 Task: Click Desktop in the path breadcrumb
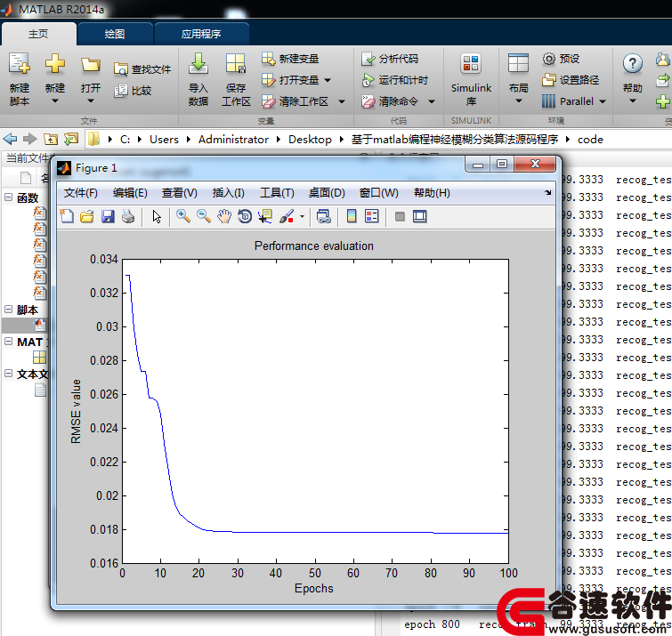point(310,139)
